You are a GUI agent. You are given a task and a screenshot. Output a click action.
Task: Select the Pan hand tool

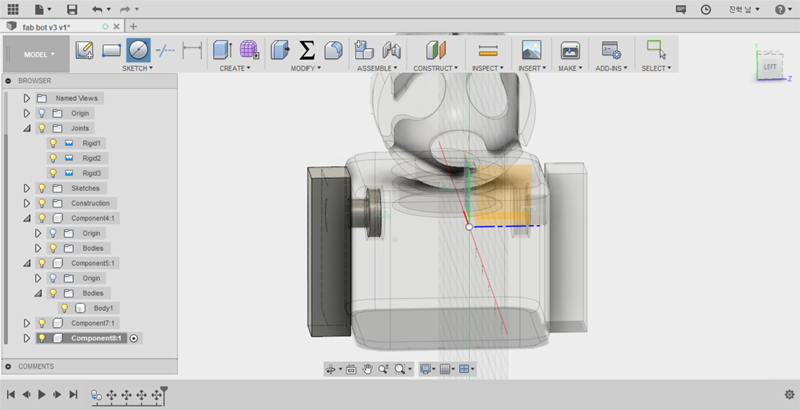367,369
